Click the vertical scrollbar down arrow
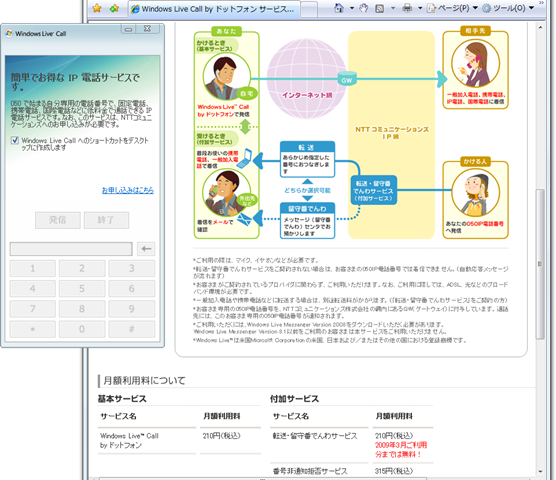 click(x=540, y=471)
